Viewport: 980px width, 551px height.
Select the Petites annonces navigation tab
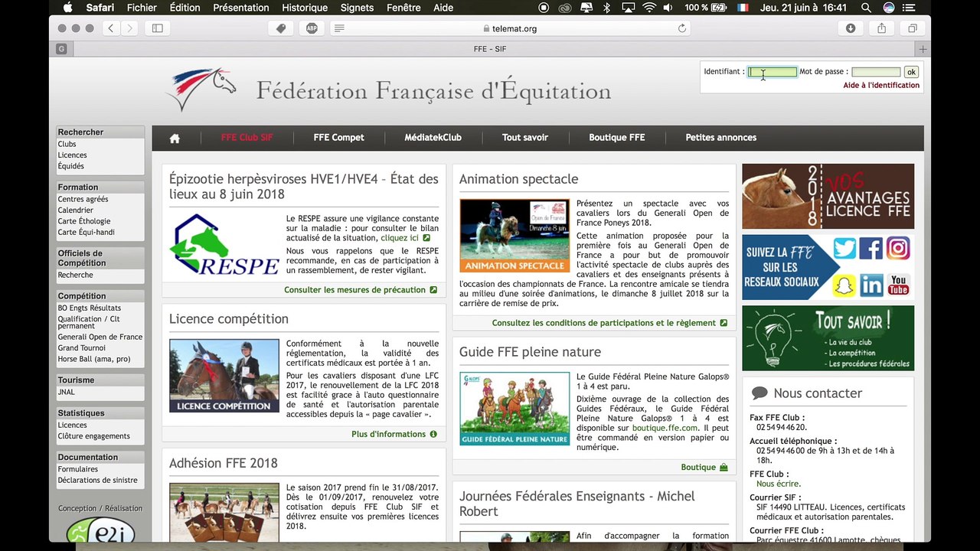point(721,138)
